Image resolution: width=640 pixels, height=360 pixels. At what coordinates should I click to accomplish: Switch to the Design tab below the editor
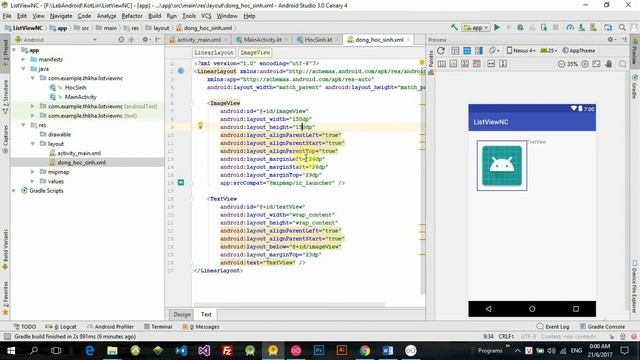click(x=182, y=314)
